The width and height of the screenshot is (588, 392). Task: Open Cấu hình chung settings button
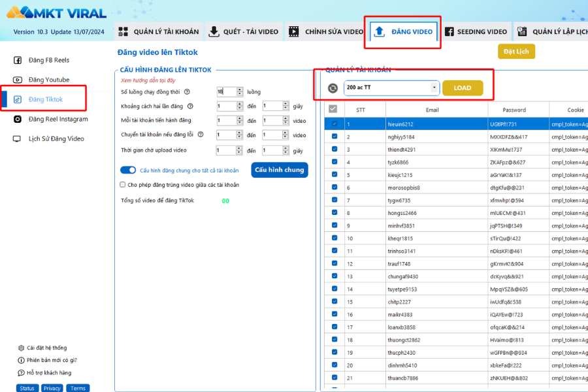280,170
